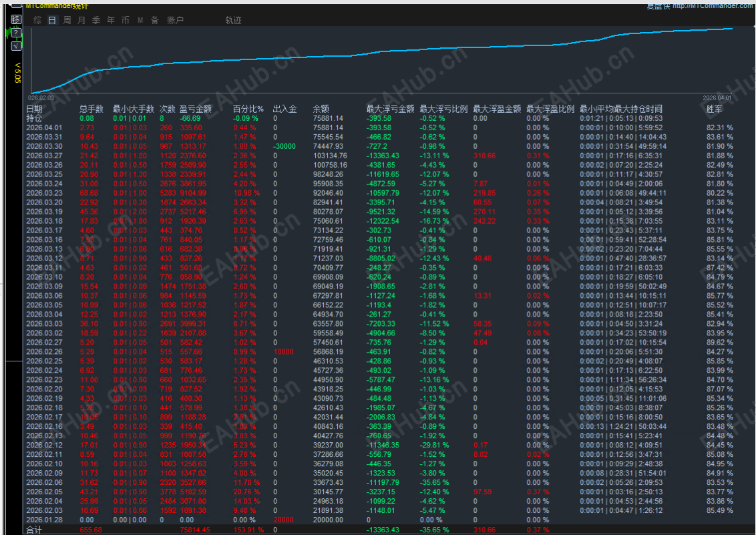Open the M tab
756x535 pixels.
(140, 20)
